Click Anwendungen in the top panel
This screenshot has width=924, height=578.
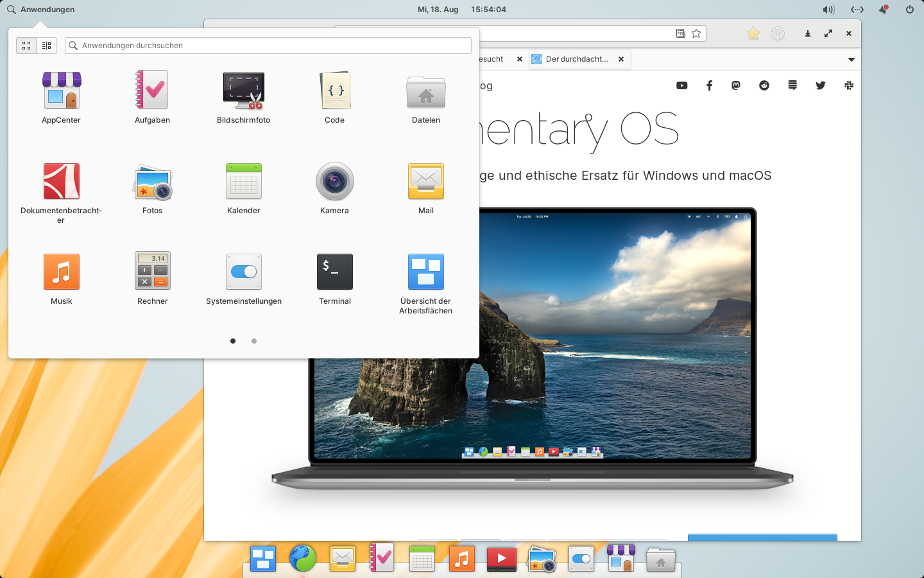tap(40, 10)
